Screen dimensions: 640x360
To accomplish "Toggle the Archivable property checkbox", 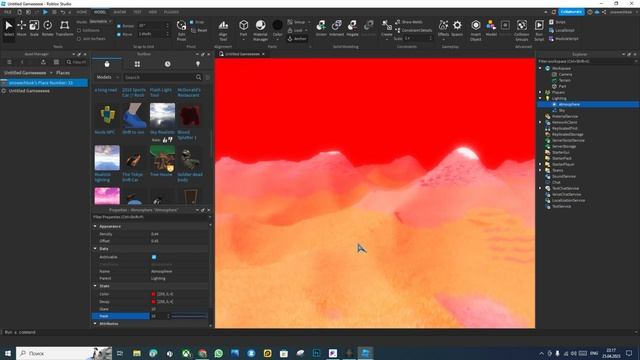I will pyautogui.click(x=154, y=257).
